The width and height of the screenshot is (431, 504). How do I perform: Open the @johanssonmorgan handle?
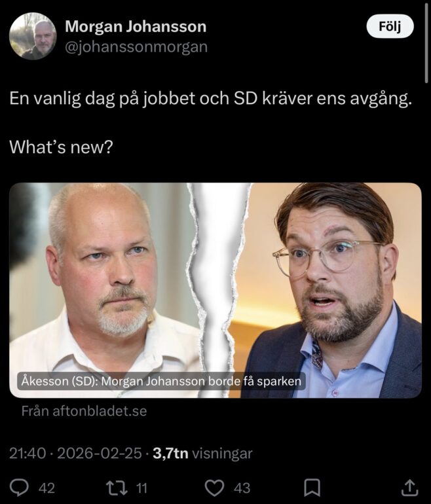(x=136, y=47)
